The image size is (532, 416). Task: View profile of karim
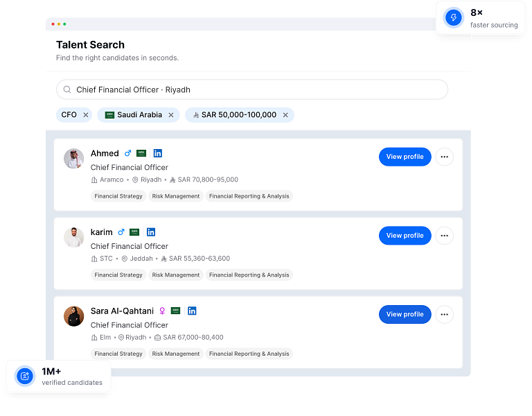click(x=405, y=236)
